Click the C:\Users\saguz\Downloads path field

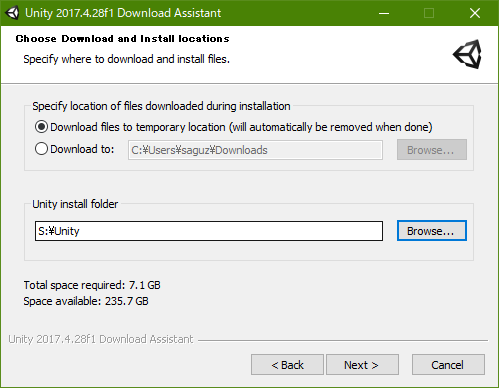tap(255, 150)
